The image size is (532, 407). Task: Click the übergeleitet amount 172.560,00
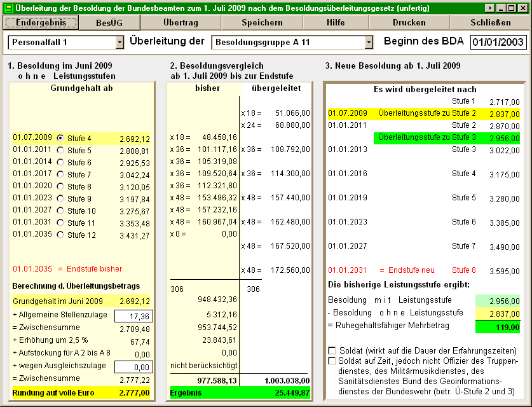coord(290,270)
